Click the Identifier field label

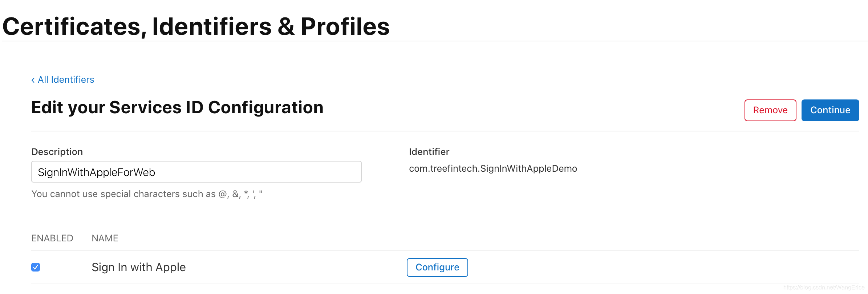[x=429, y=152]
